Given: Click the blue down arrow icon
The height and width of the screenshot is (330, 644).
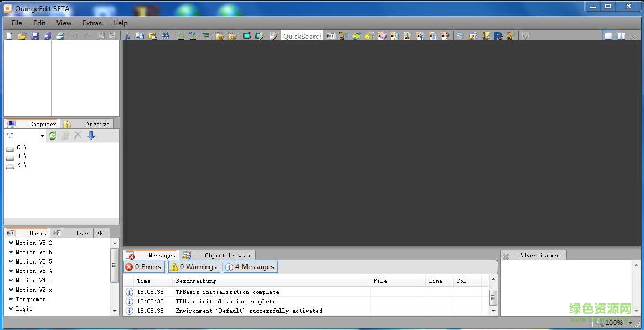Looking at the screenshot, I should [91, 136].
